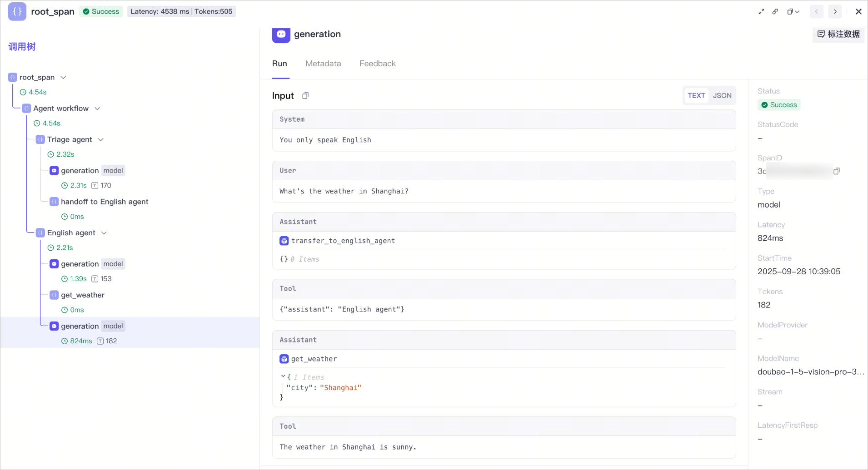
Task: Open the Feedback tab
Action: tap(378, 64)
